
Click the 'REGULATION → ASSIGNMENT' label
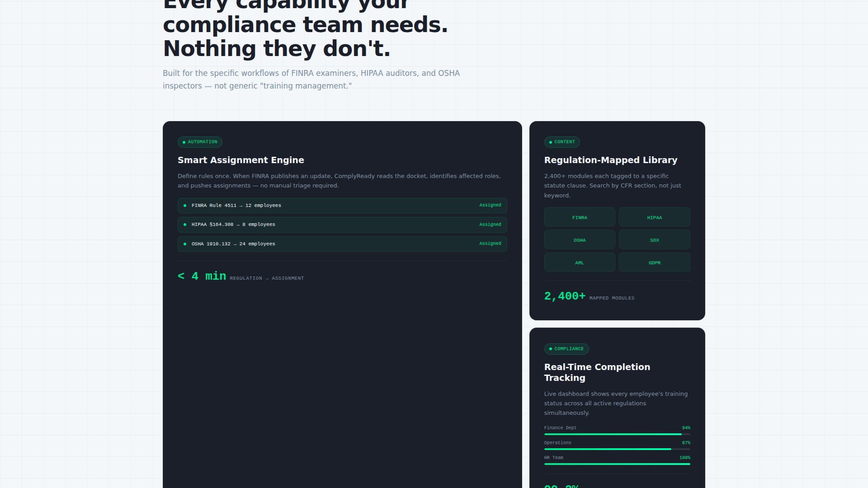click(267, 278)
